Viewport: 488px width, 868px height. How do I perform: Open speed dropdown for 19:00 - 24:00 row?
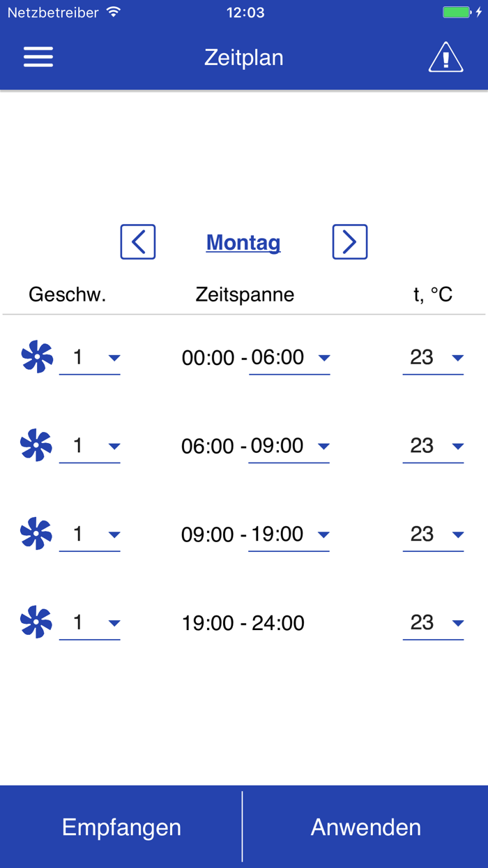90,623
